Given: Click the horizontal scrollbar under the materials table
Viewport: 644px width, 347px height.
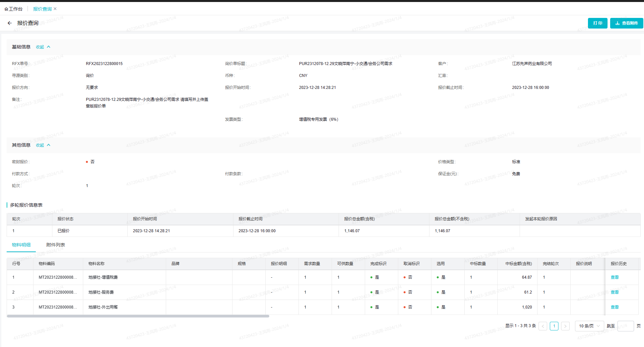Looking at the screenshot, I should [x=138, y=316].
